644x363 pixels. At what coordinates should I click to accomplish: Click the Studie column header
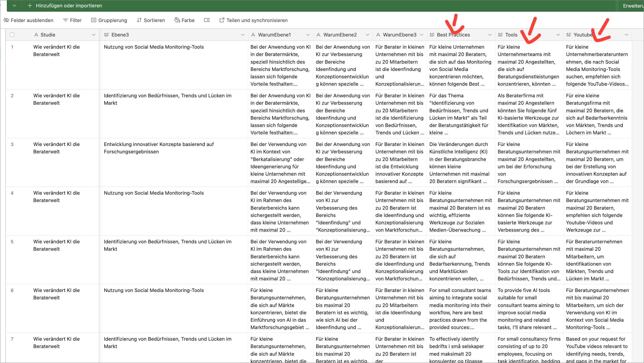(65, 35)
